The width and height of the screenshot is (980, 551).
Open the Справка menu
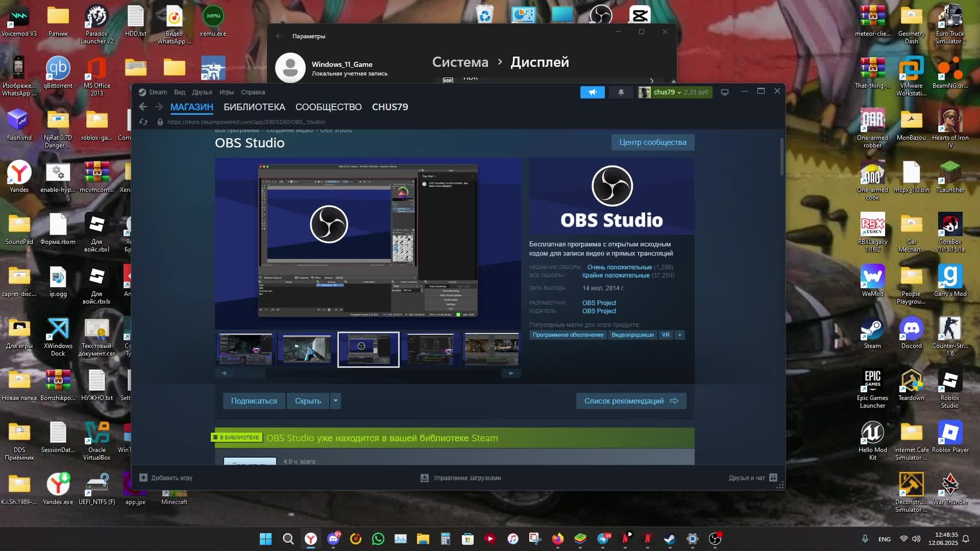(x=253, y=92)
